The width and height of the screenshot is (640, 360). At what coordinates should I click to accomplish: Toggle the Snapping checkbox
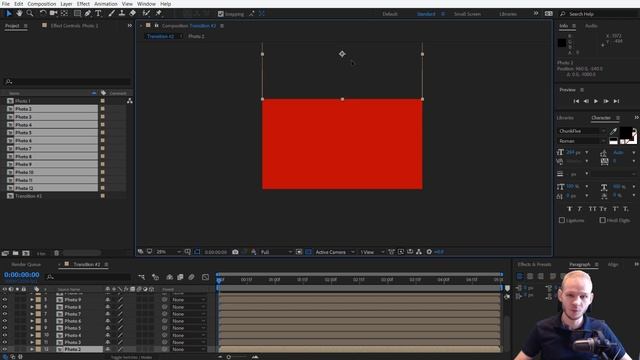click(221, 14)
